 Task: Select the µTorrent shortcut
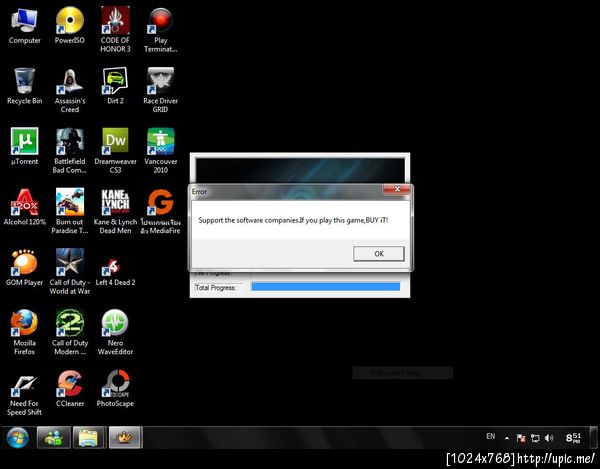[24, 147]
